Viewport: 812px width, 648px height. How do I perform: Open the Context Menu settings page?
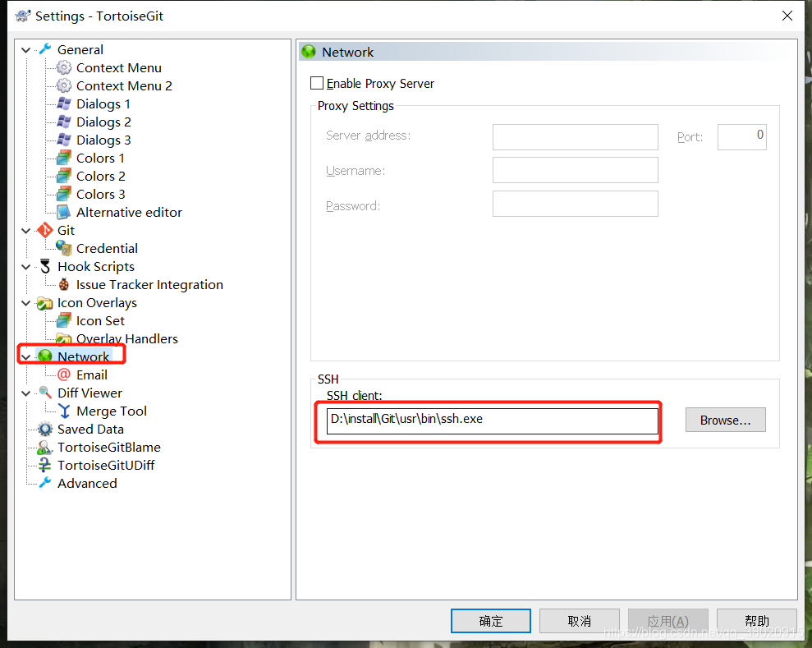tap(118, 68)
